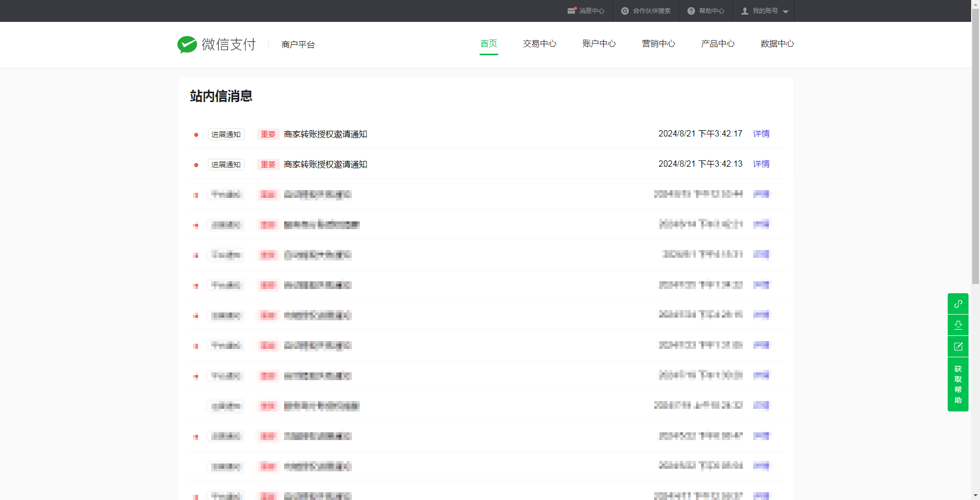Open the 消息中心 envelope icon
The height and width of the screenshot is (500, 980).
point(572,11)
